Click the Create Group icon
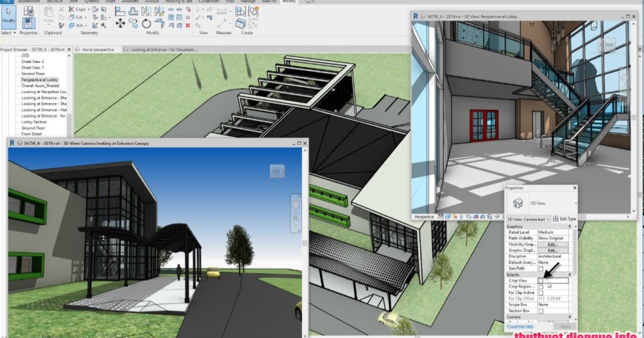This screenshot has width=644, height=338. [253, 11]
